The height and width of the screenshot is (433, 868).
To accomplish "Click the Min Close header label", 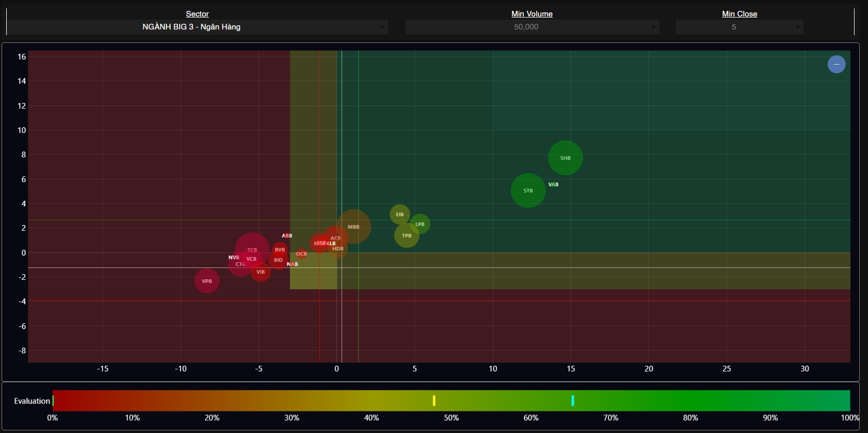I will coord(739,14).
